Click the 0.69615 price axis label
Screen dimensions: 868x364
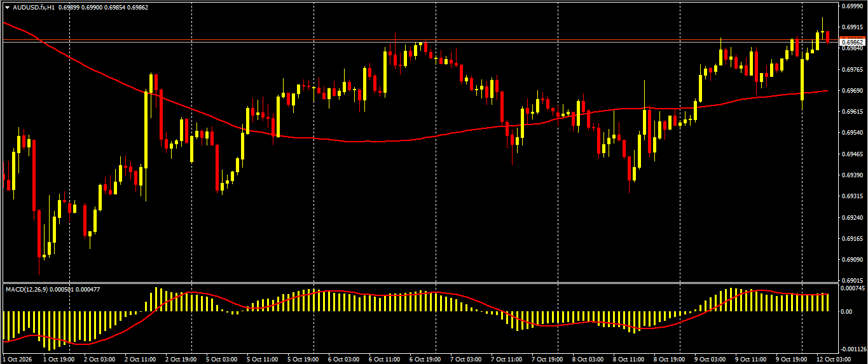tap(851, 111)
